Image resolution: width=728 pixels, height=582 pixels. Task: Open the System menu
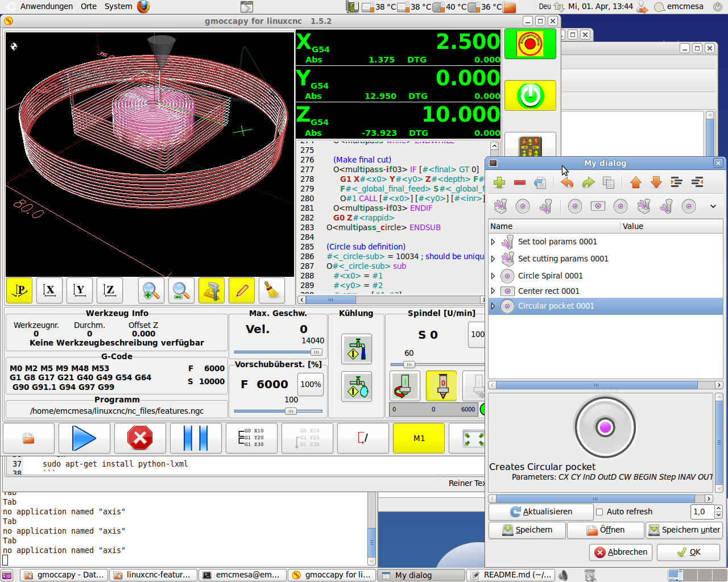(x=118, y=6)
